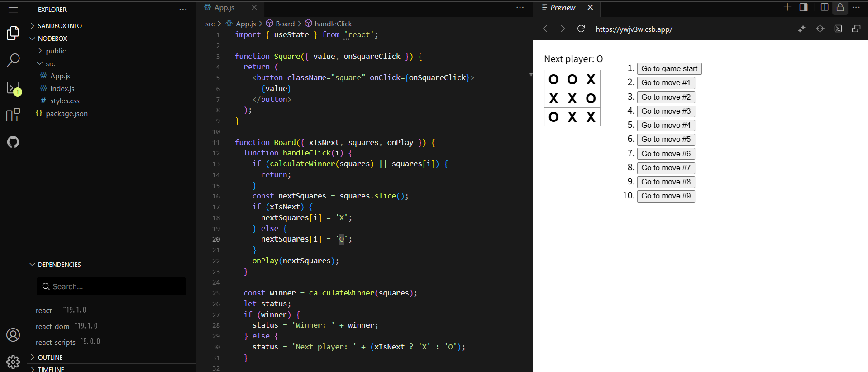
Task: Add new panel with plus icon
Action: [x=787, y=7]
